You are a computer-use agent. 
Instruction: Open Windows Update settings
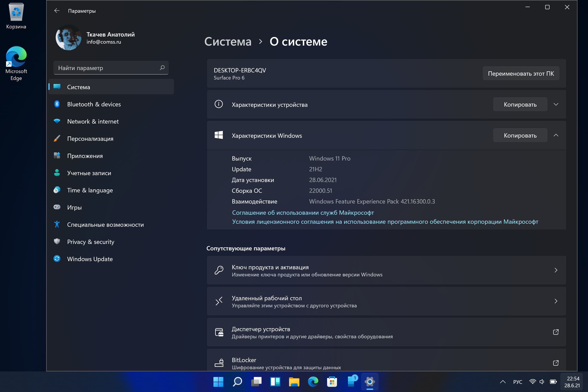pyautogui.click(x=90, y=259)
